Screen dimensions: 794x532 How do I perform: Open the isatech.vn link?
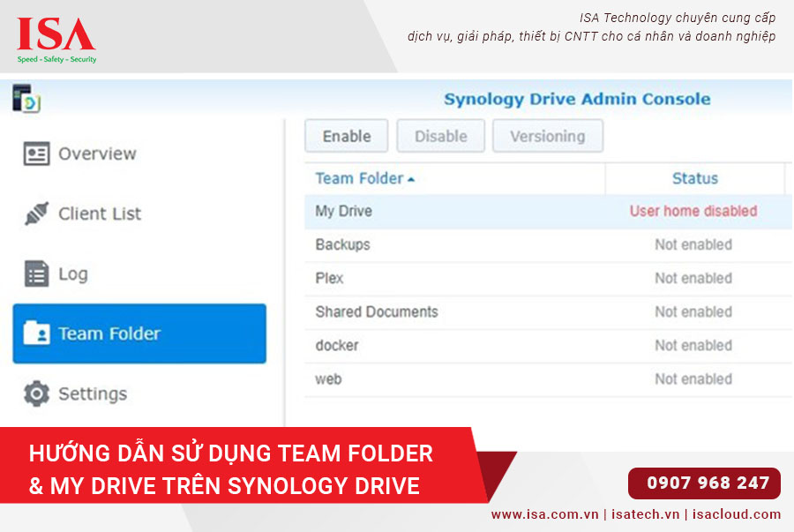pos(645,514)
